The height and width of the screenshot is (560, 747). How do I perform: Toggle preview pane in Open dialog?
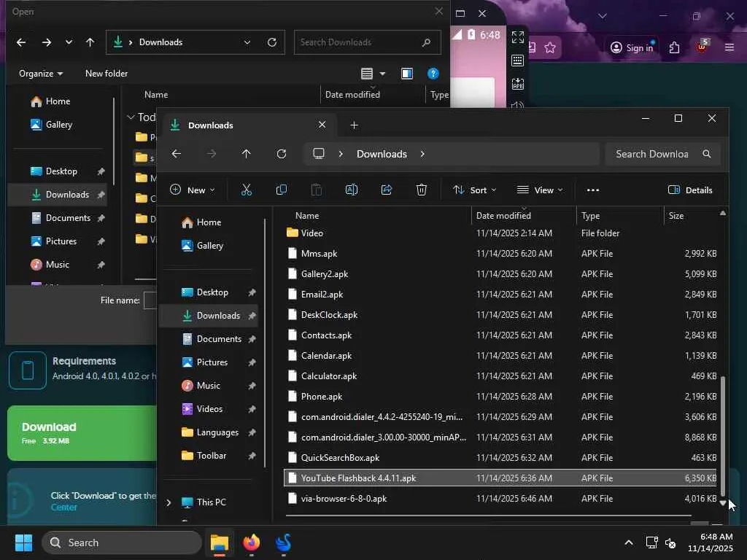[407, 74]
